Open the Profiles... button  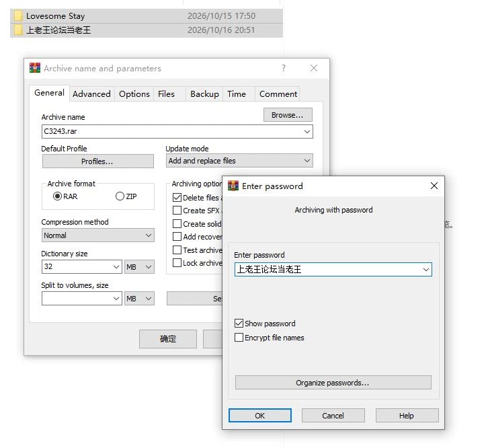point(97,161)
